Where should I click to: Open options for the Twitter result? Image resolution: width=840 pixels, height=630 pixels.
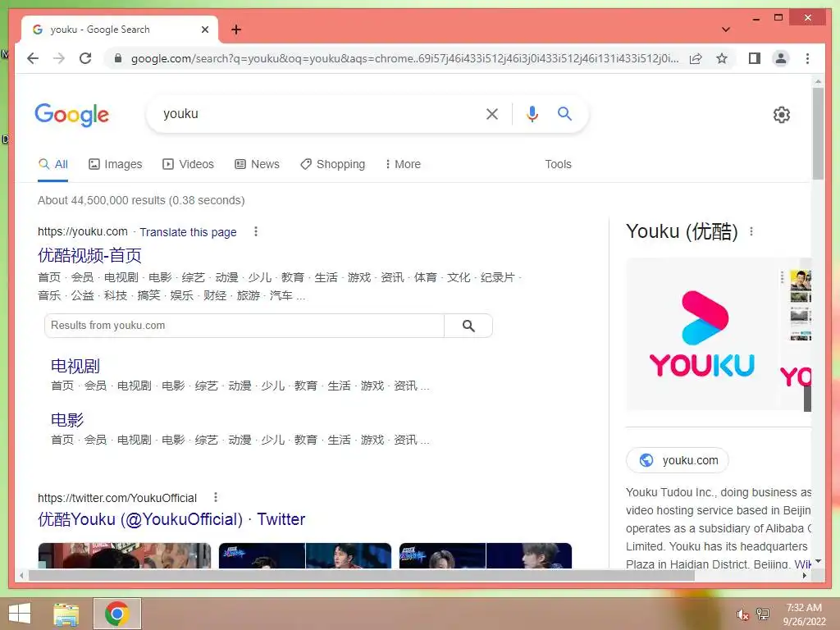[216, 497]
